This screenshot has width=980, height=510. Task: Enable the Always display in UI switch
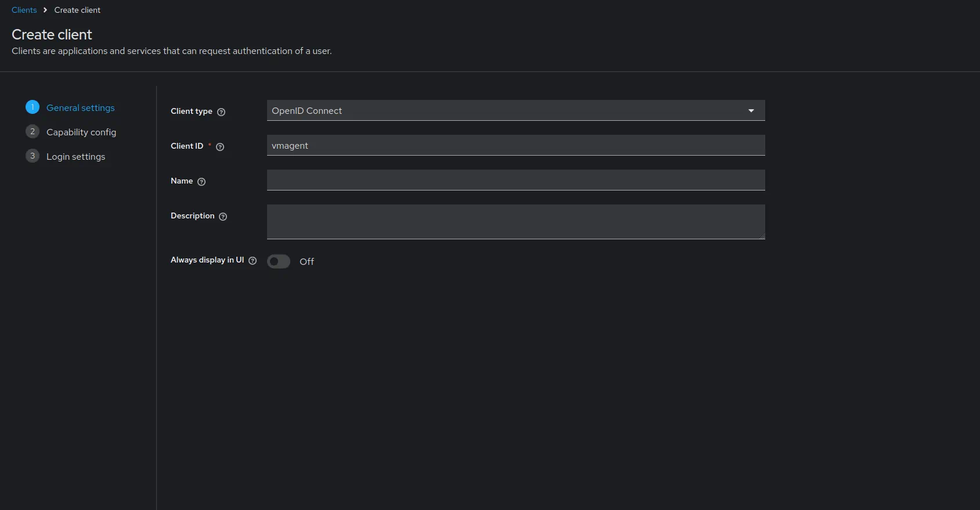[x=279, y=261]
